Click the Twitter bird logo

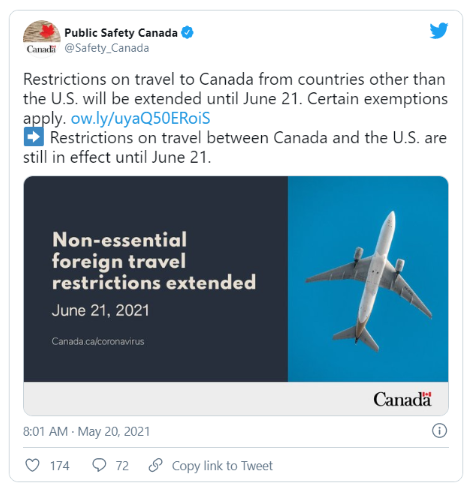pyautogui.click(x=438, y=31)
